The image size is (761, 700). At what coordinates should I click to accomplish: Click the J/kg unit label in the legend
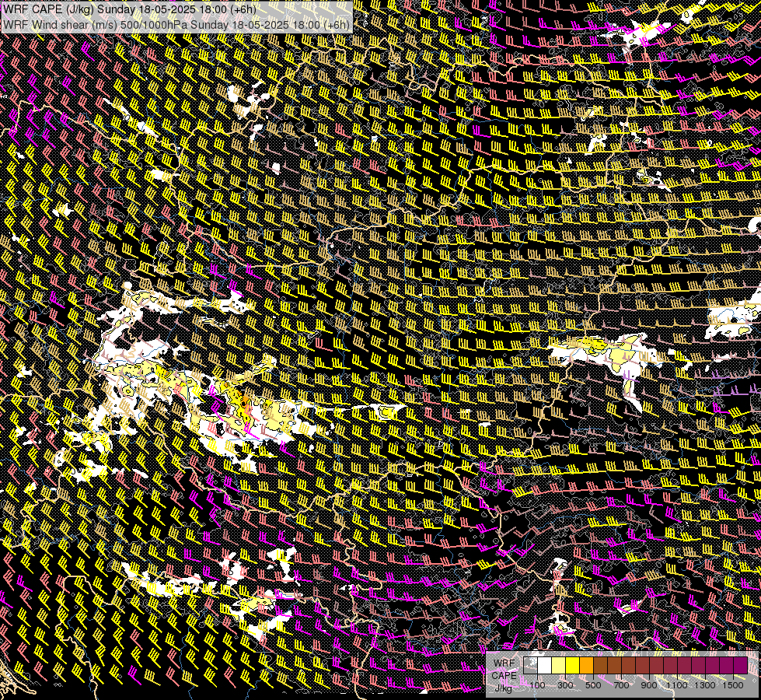click(x=504, y=689)
